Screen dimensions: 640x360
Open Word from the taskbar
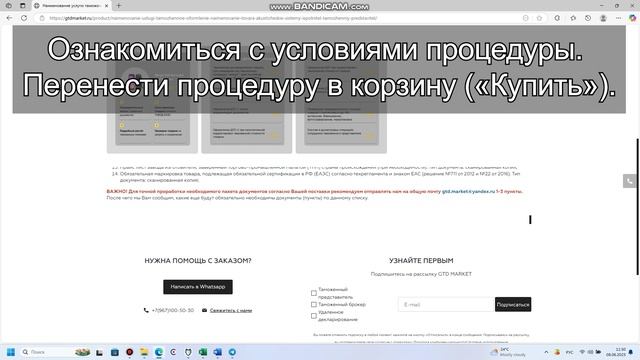pos(218,352)
